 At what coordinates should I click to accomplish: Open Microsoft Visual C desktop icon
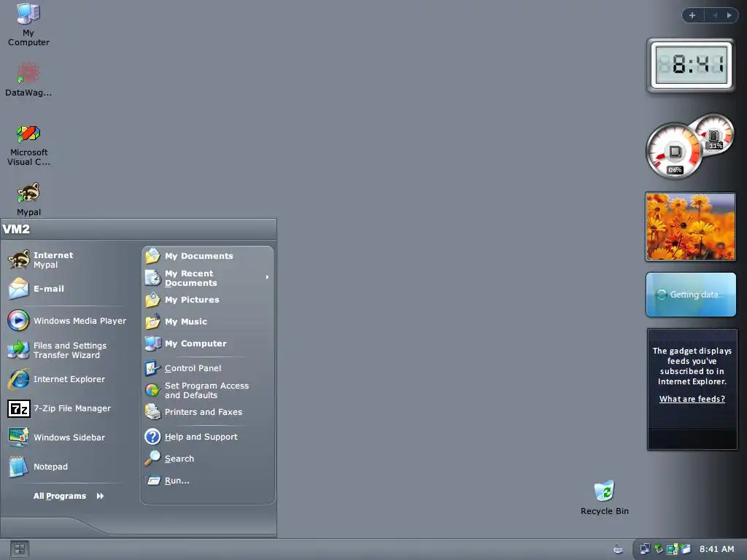[x=28, y=145]
